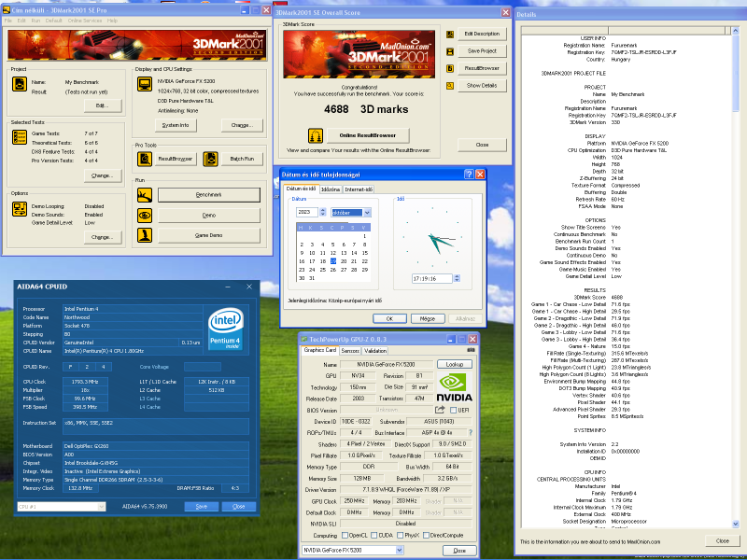Click the time input field showing 17:19:16
This screenshot has height=560, width=747.
tap(432, 278)
